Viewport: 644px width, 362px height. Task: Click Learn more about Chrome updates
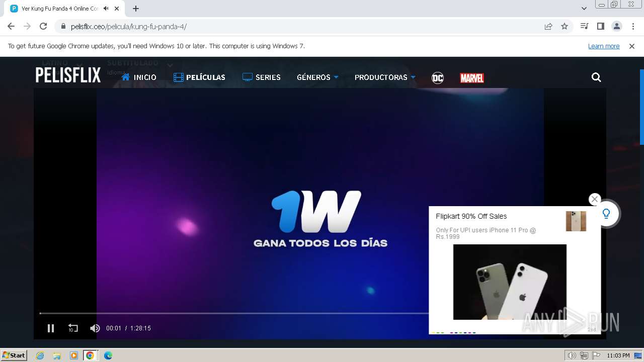pos(604,46)
